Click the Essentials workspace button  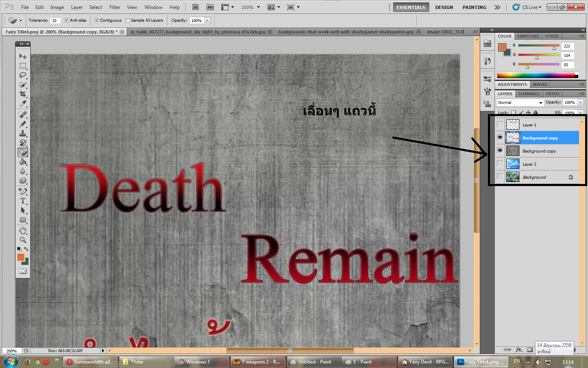point(411,7)
